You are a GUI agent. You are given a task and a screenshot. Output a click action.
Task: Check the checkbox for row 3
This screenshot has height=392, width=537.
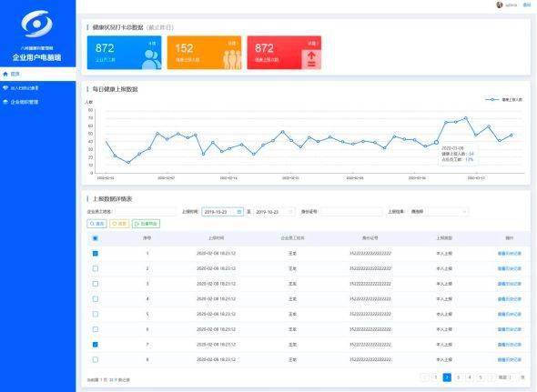pos(96,284)
